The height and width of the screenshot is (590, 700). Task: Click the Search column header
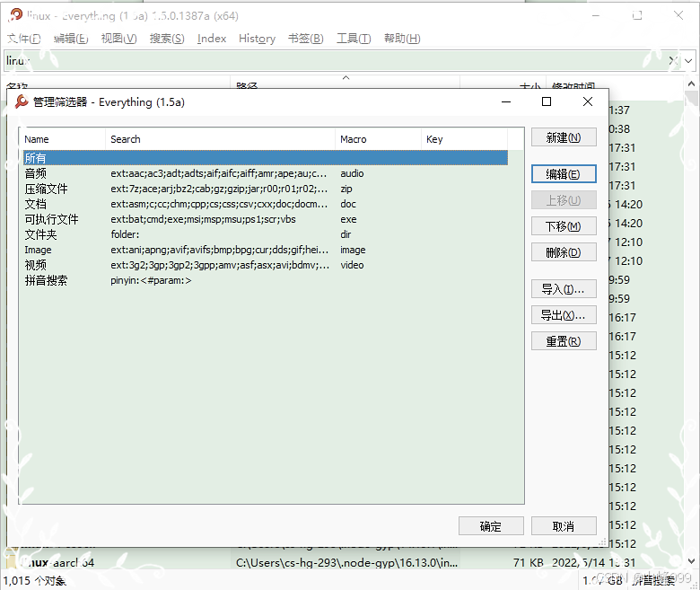click(220, 139)
